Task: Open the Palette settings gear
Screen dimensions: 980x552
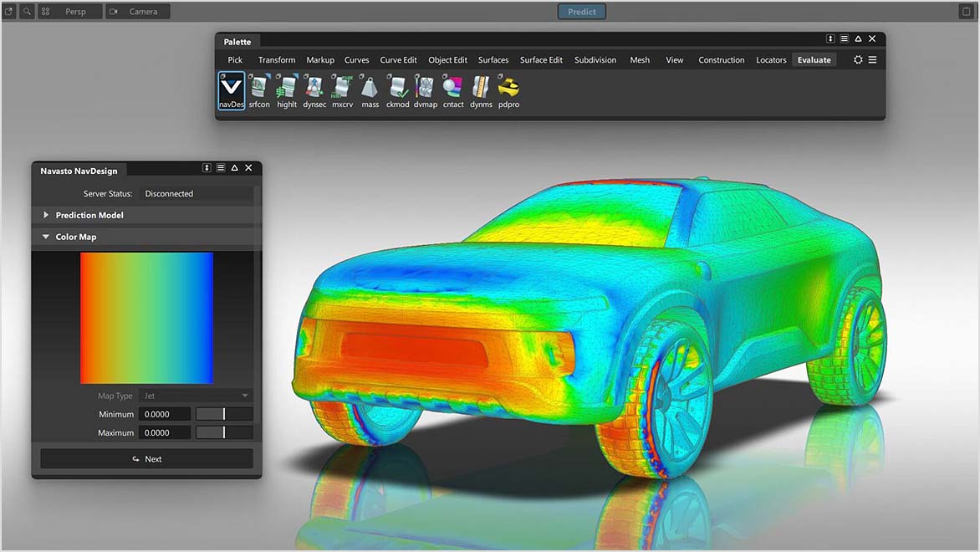Action: click(x=858, y=59)
